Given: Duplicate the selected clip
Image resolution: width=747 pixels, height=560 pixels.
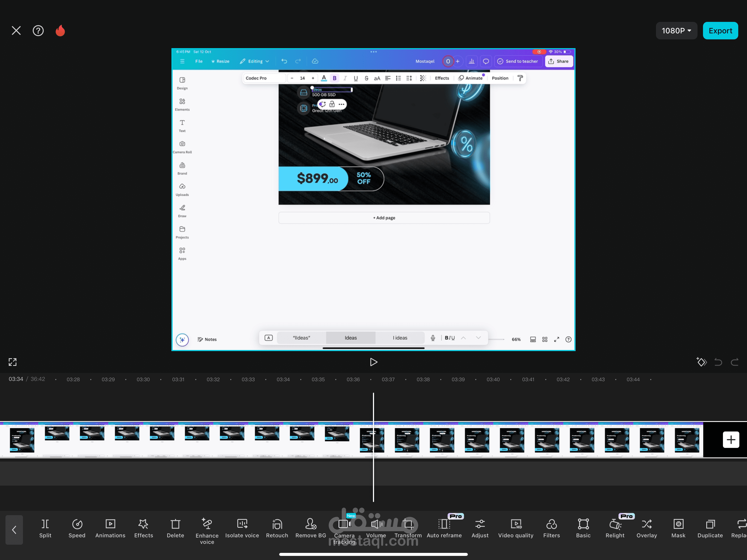Looking at the screenshot, I should 710,528.
